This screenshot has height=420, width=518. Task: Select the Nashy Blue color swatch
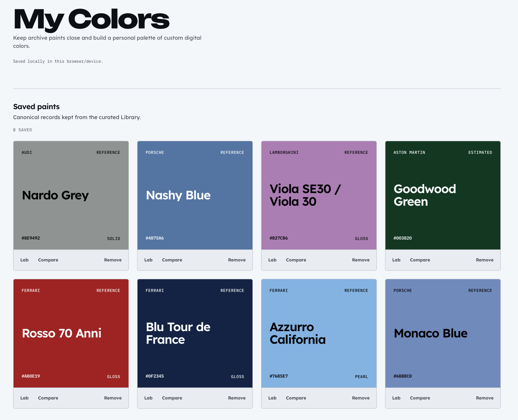(x=195, y=195)
